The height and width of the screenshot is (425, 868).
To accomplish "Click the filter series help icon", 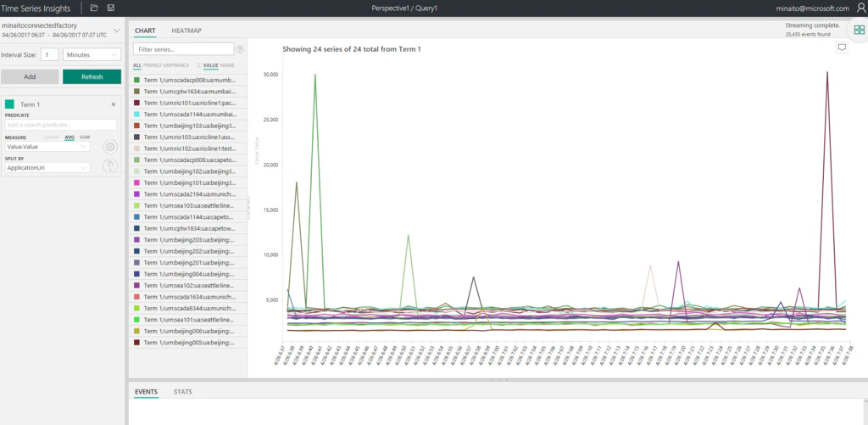I will tap(240, 49).
